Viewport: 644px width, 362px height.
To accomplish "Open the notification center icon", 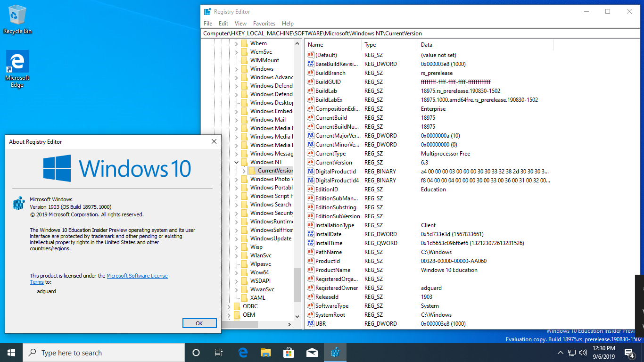I will click(x=629, y=353).
